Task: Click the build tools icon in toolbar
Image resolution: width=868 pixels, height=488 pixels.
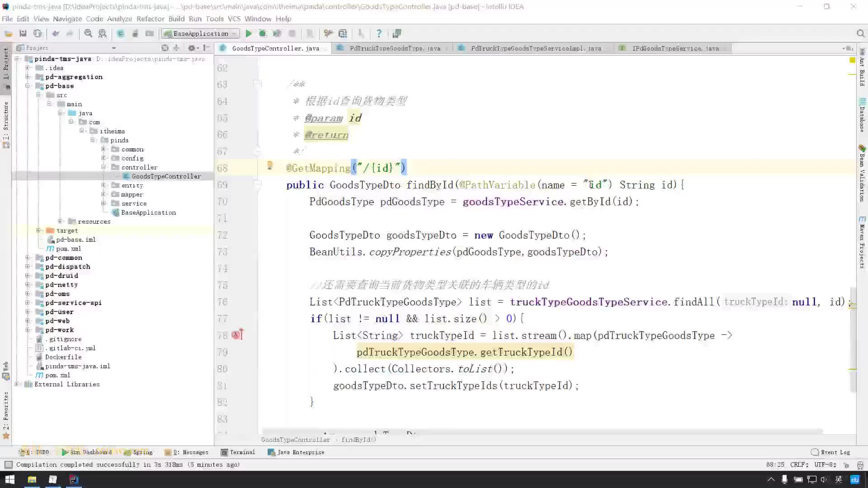Action: [328, 33]
